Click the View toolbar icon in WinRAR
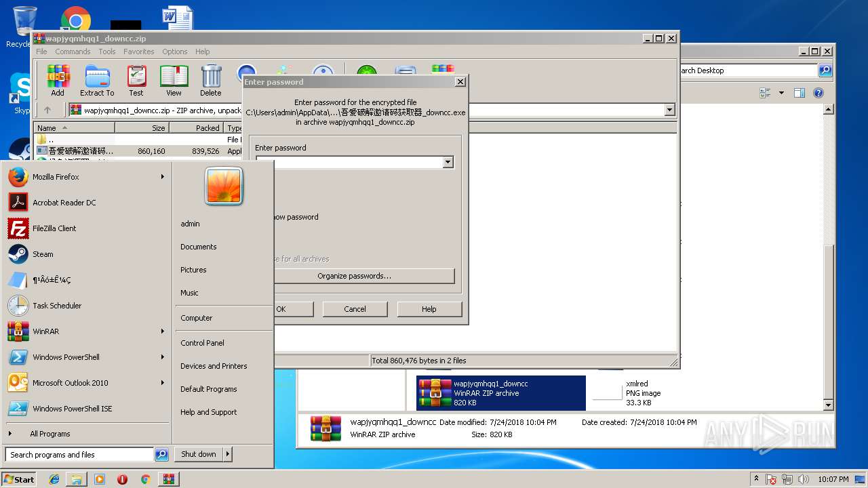This screenshot has width=868, height=488. [174, 81]
